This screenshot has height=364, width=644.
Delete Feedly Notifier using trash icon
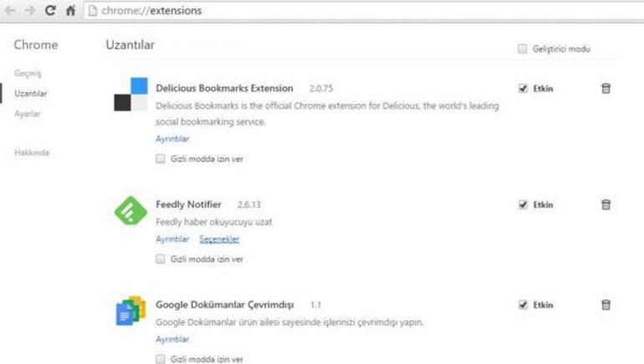point(606,204)
